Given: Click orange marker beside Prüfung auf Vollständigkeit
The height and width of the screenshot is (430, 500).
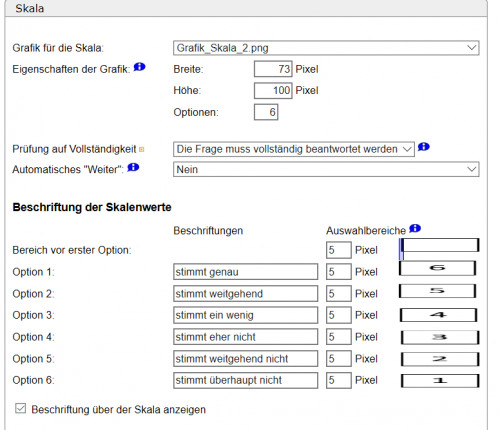Looking at the screenshot, I should (141, 150).
